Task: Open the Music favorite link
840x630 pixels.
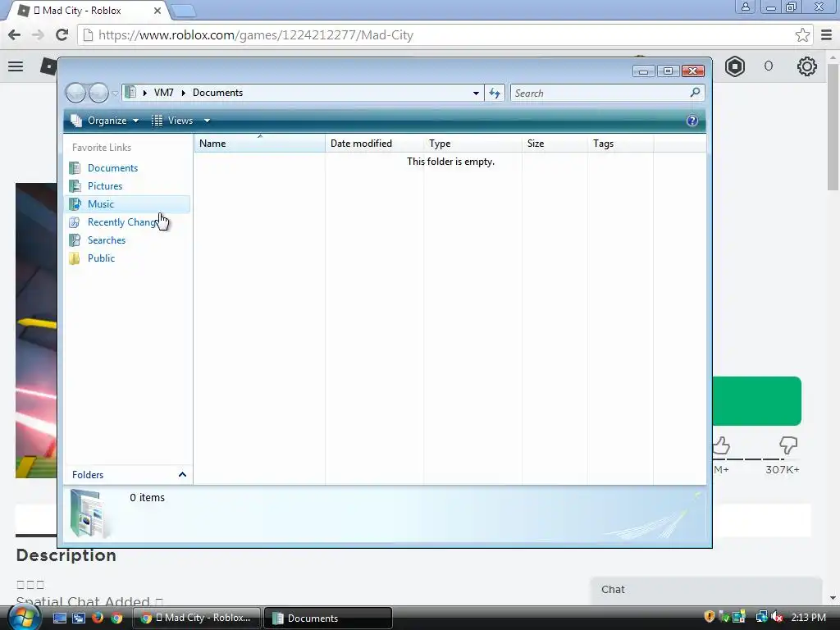Action: point(101,204)
